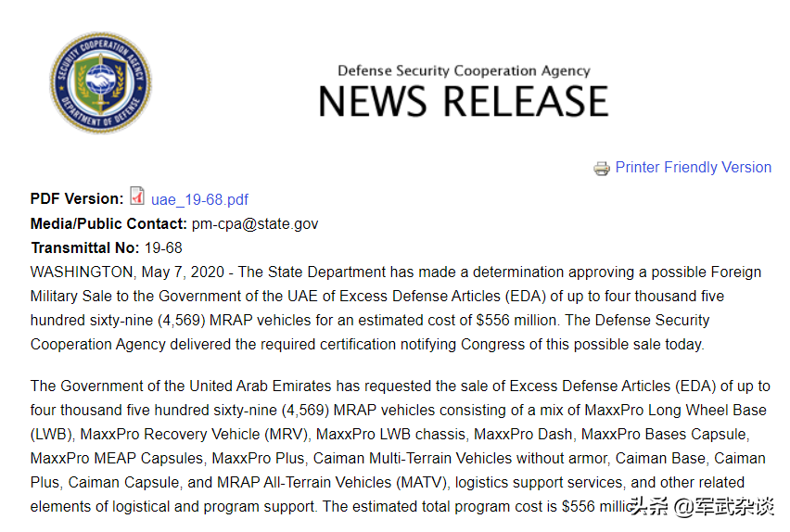Screen dimensions: 790x532
Task: Click the 头条 watermark logo
Action: [648, 506]
